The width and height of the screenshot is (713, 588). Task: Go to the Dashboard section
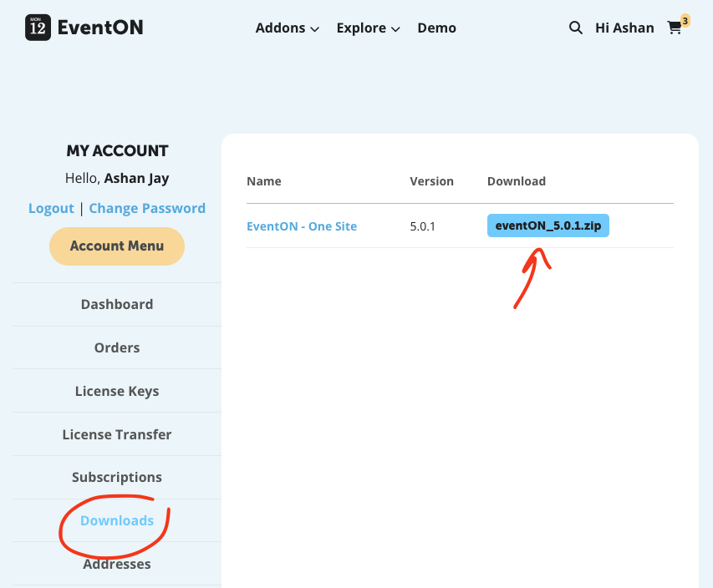coord(117,305)
